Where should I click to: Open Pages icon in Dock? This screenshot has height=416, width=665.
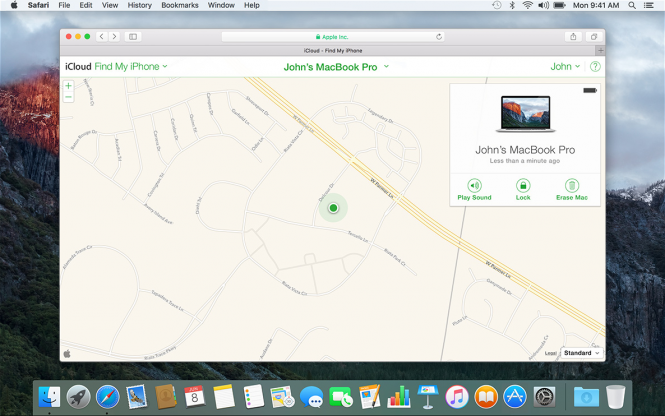click(x=370, y=397)
